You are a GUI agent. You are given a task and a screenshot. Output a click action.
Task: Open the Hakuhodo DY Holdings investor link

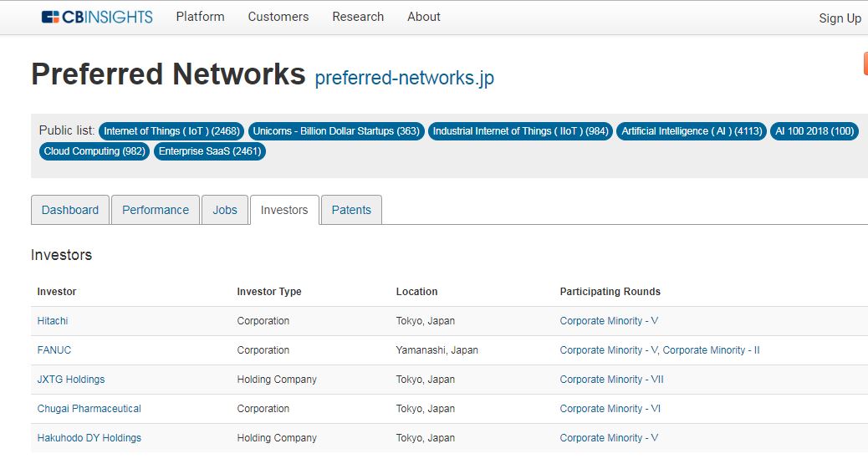point(89,438)
